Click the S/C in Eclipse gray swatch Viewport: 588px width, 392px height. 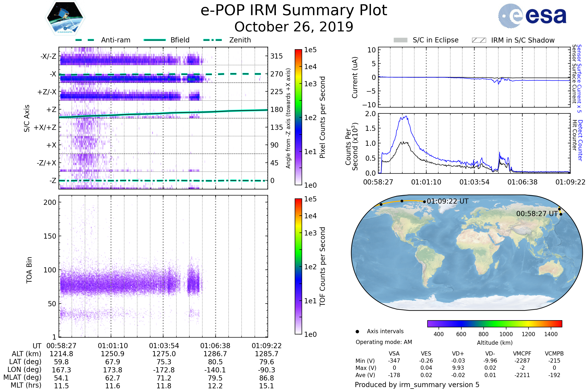pyautogui.click(x=400, y=40)
